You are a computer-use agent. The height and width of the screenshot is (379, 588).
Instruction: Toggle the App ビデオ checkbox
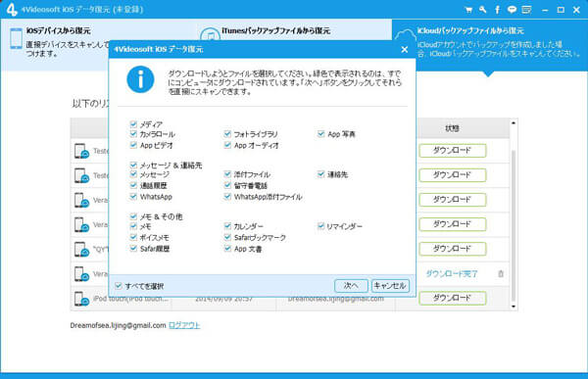coord(133,145)
